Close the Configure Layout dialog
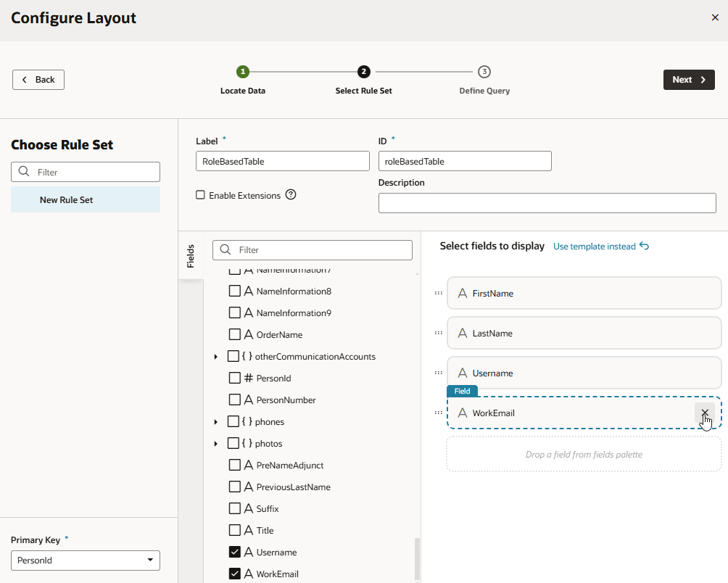The image size is (728, 583). 715,18
